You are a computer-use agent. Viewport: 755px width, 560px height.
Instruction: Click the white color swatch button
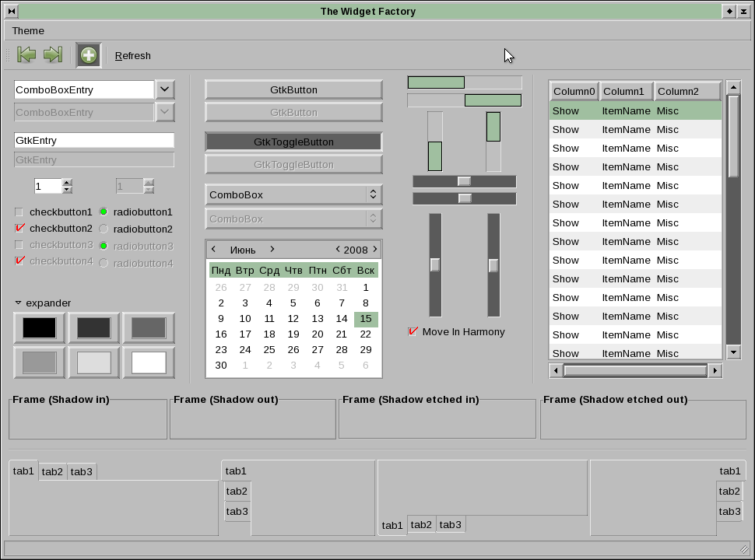click(149, 362)
